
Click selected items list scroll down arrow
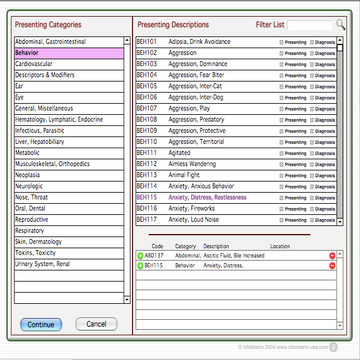tap(340, 326)
